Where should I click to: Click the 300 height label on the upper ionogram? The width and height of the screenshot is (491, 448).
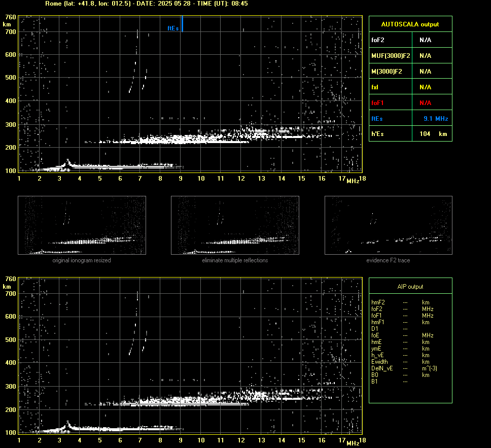[x=10, y=124]
